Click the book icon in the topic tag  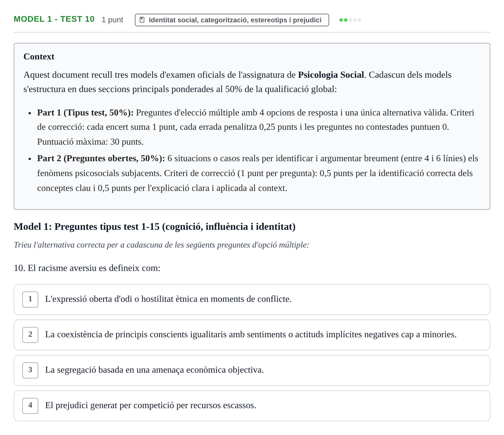coord(142,20)
